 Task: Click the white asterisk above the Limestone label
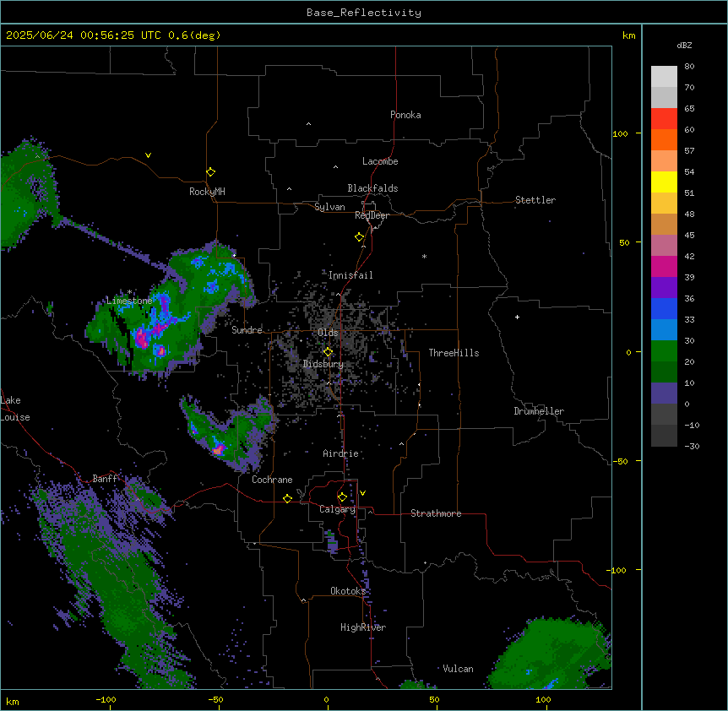tap(129, 292)
